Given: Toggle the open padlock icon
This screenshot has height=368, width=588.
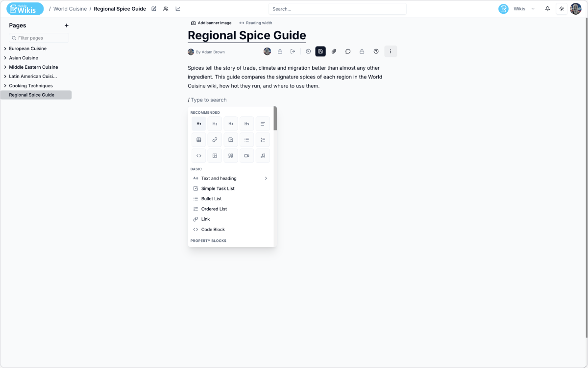Looking at the screenshot, I should (362, 51).
